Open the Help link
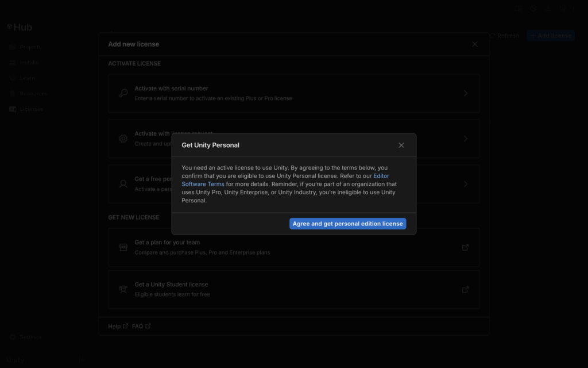 [x=114, y=327]
